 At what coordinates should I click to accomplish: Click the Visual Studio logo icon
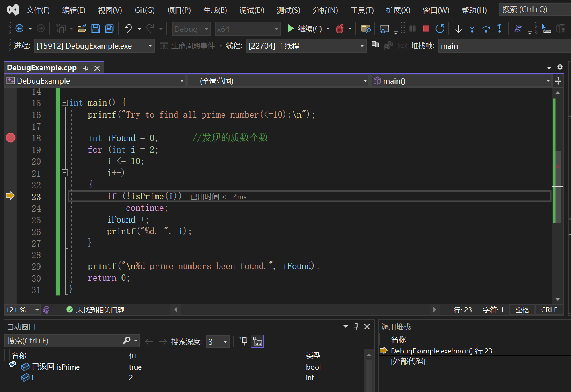(13, 10)
